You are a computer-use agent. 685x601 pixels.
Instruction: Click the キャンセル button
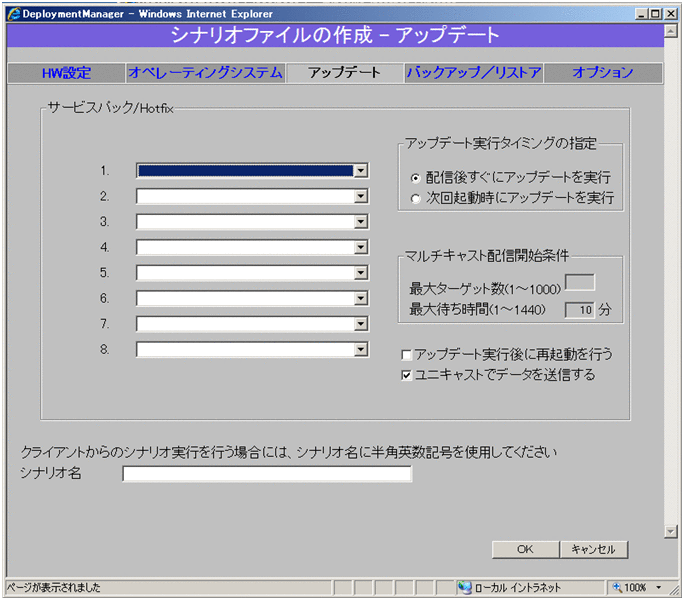point(594,549)
